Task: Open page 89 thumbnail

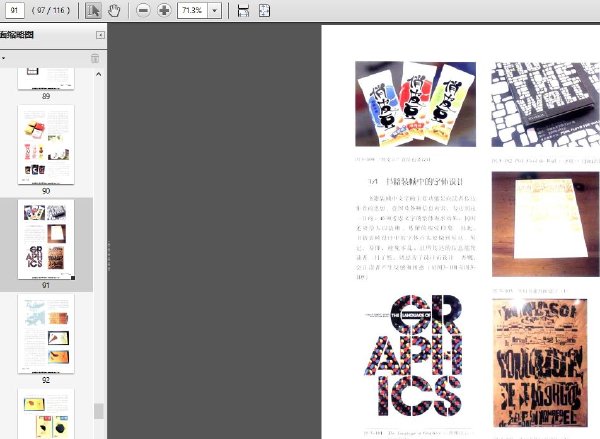Action: pyautogui.click(x=46, y=79)
